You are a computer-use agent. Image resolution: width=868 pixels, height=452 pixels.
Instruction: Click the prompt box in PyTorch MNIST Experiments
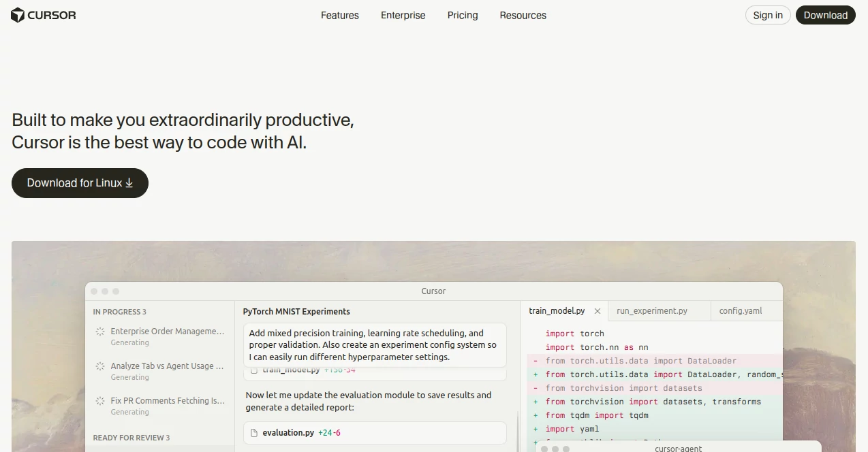(374, 344)
